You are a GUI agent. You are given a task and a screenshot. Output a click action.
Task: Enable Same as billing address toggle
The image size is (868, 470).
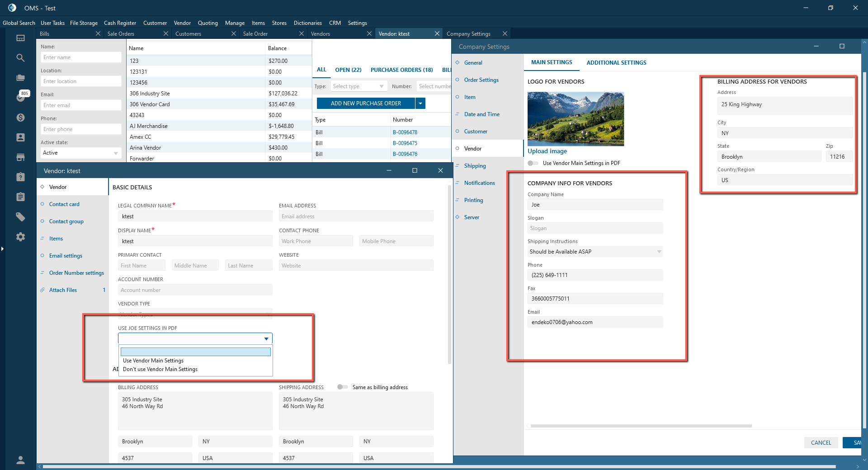pos(343,387)
